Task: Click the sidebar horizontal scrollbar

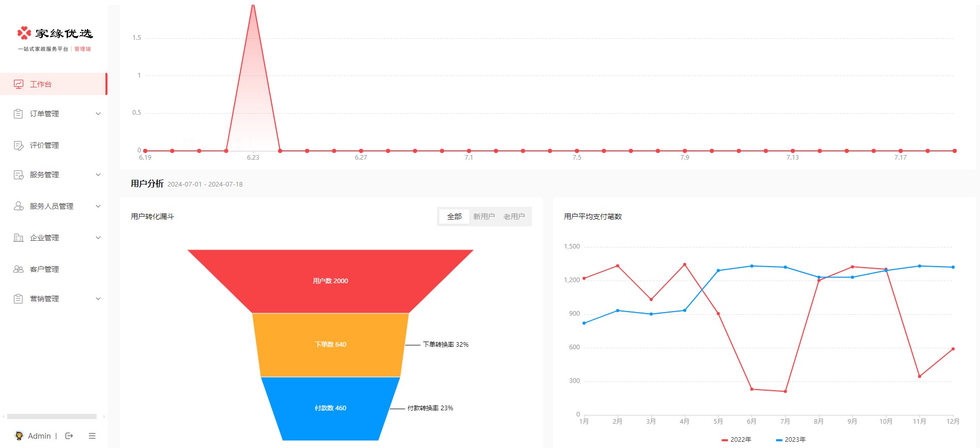Action: click(x=52, y=416)
